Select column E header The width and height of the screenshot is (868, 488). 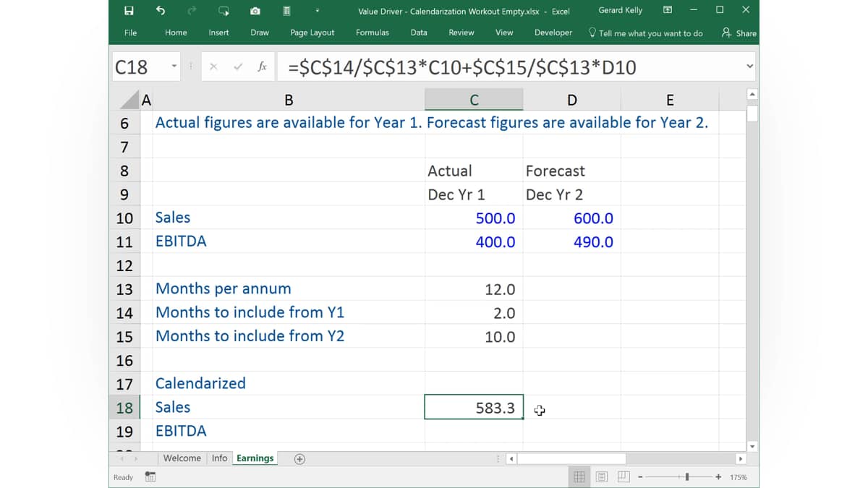coord(670,100)
